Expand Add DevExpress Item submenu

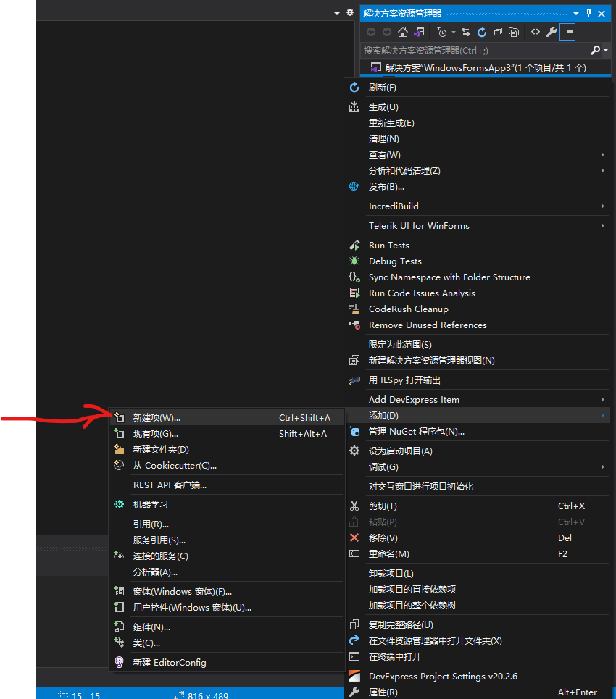[478, 400]
